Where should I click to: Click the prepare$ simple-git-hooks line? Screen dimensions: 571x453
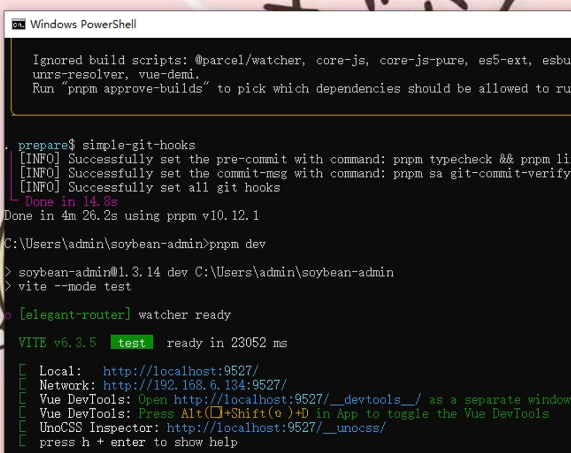tap(107, 145)
